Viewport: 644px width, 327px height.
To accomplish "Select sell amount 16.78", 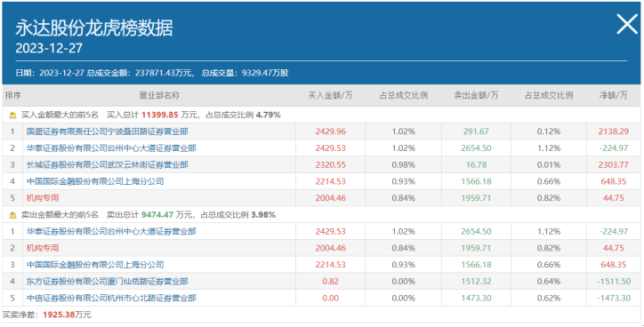I will click(x=477, y=164).
